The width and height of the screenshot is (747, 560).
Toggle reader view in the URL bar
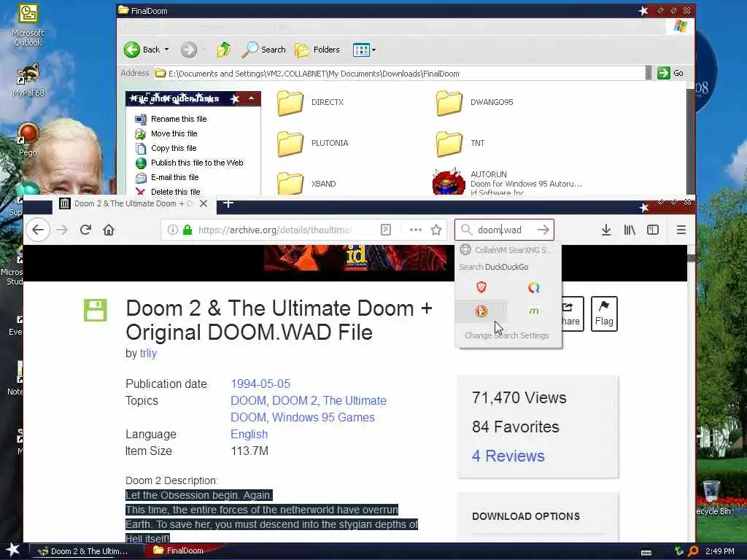tap(386, 230)
